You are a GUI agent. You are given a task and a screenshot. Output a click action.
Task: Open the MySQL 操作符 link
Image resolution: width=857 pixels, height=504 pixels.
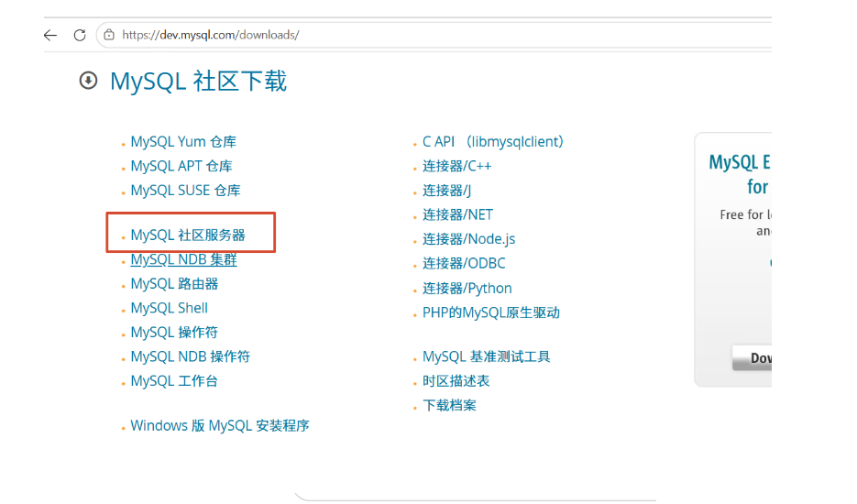(x=174, y=333)
